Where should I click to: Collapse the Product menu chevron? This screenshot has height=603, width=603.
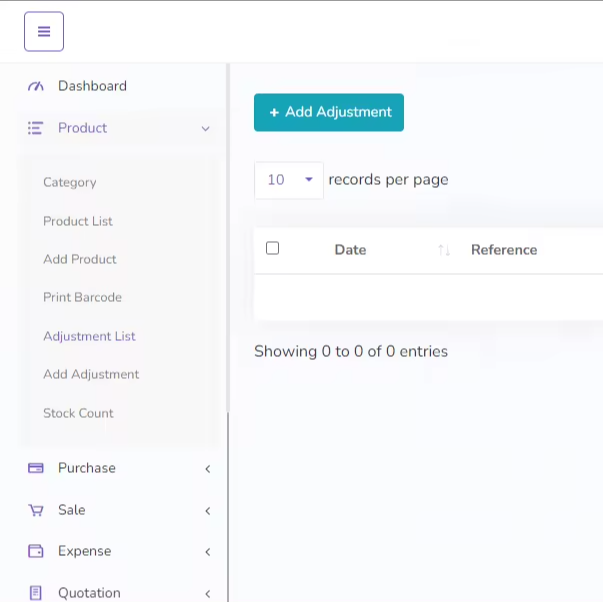206,128
